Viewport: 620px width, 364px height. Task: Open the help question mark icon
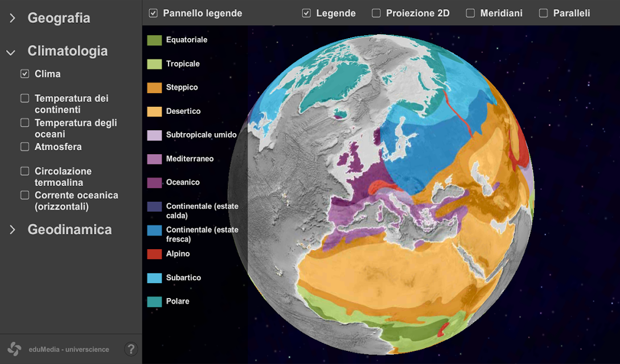(x=131, y=349)
